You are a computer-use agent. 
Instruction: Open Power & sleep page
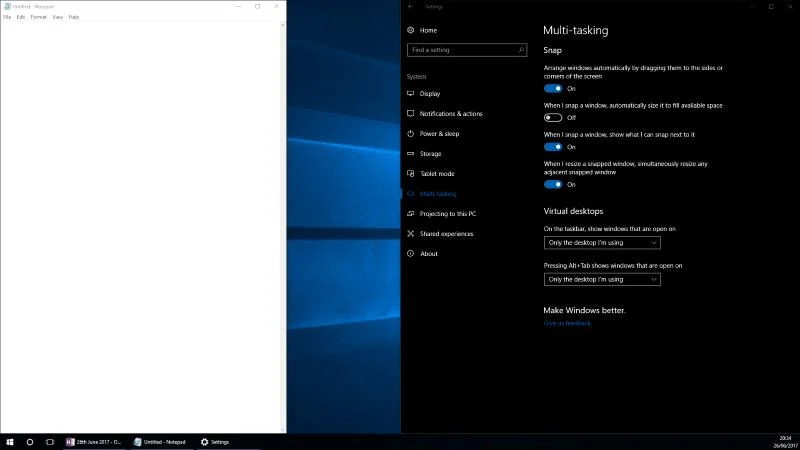[439, 134]
